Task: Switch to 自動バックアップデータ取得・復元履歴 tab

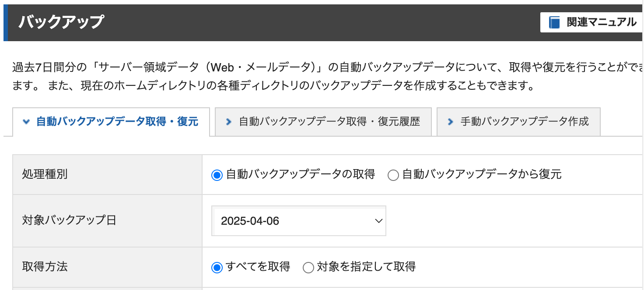Action: tap(323, 121)
